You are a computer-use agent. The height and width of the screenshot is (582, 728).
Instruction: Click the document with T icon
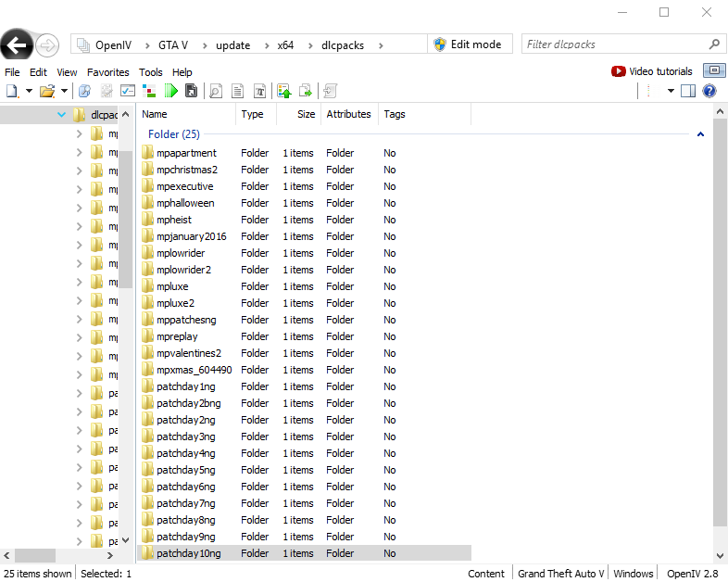(x=259, y=91)
